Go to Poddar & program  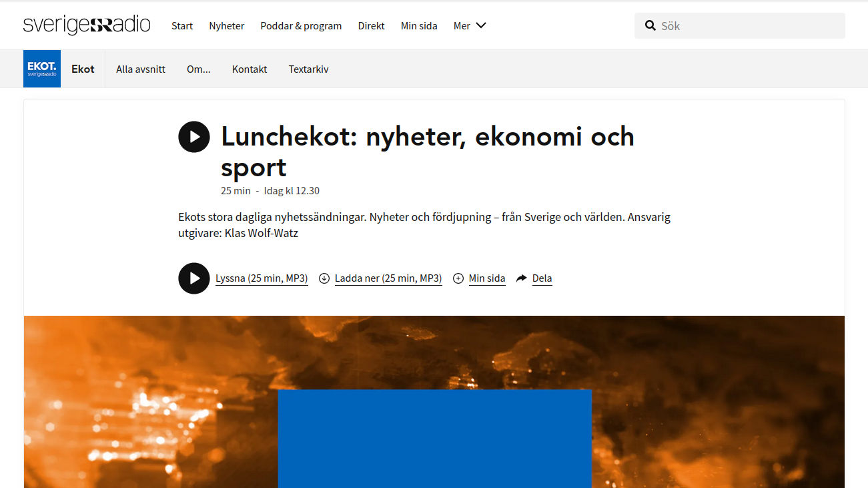301,25
